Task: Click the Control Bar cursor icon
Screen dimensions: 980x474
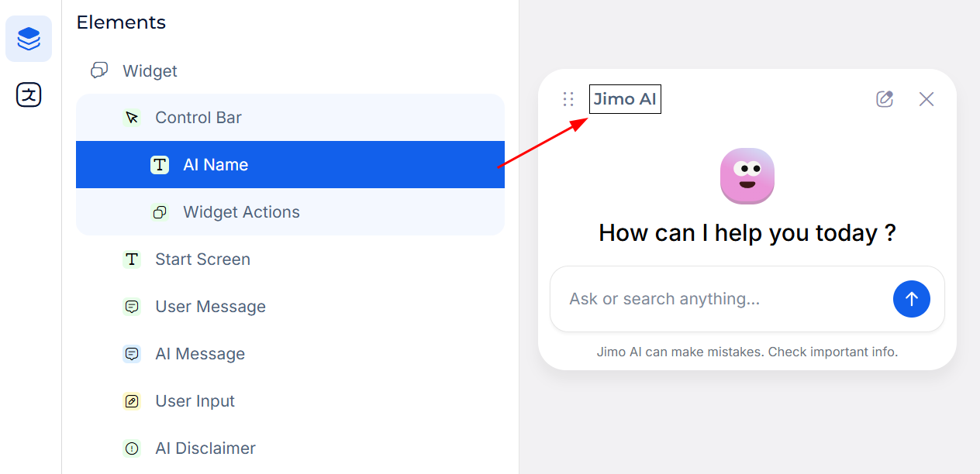Action: click(x=132, y=118)
